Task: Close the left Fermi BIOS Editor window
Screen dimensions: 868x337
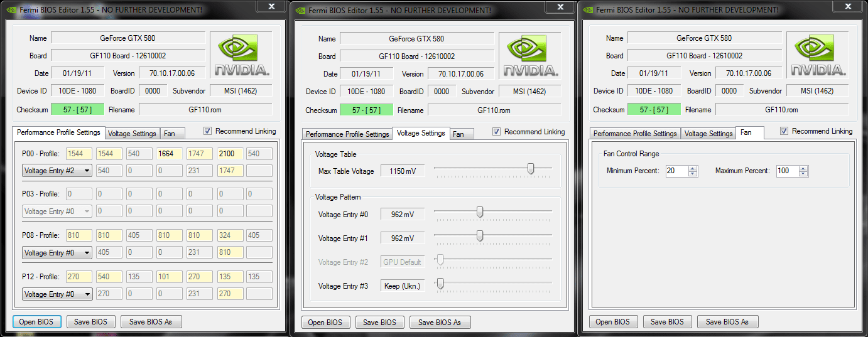Action: tap(271, 6)
